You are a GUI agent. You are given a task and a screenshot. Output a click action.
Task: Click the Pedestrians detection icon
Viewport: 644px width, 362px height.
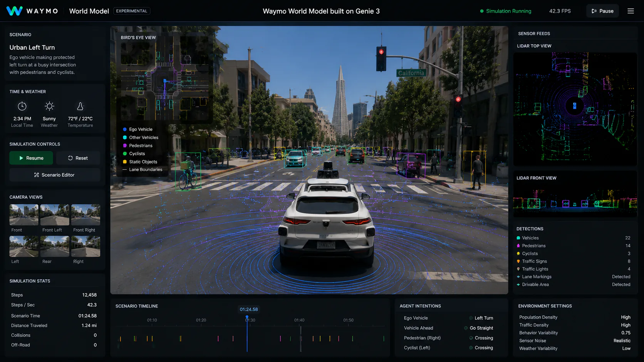518,245
